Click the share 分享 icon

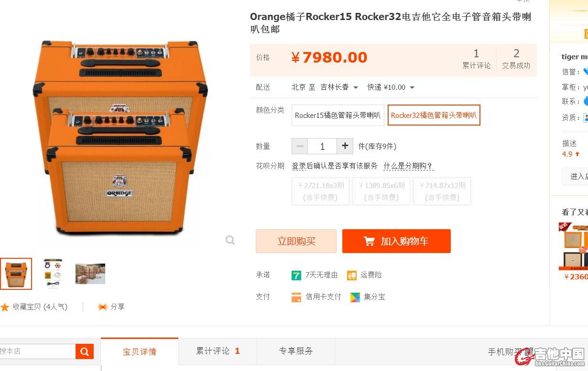coord(102,307)
